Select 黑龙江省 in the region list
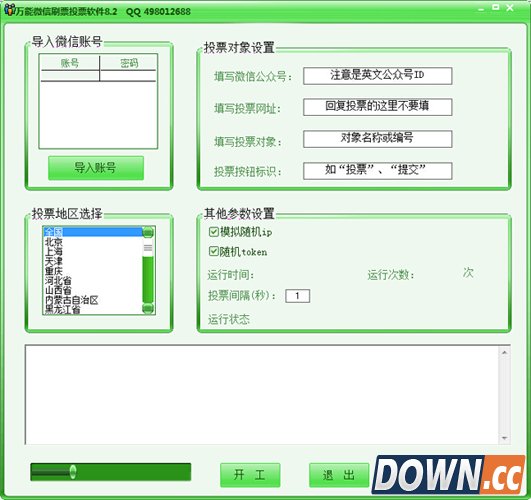 [x=93, y=309]
